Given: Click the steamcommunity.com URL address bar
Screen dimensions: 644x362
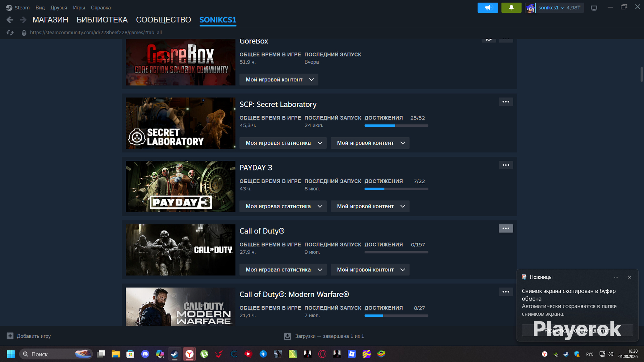Looking at the screenshot, I should [x=96, y=33].
